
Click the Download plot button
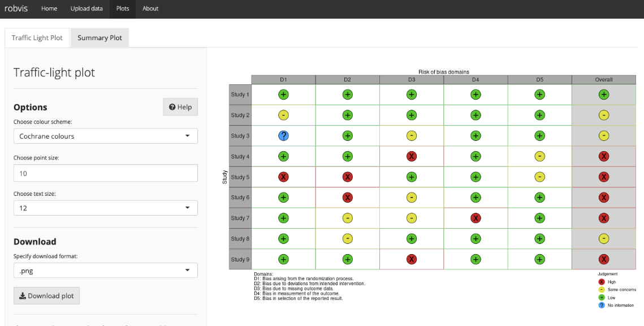click(46, 295)
